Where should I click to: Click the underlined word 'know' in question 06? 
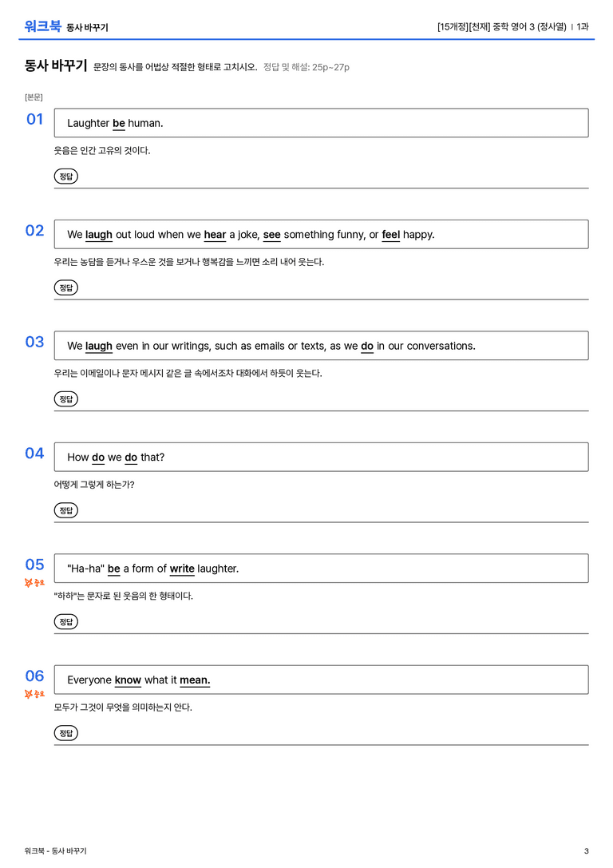(128, 680)
